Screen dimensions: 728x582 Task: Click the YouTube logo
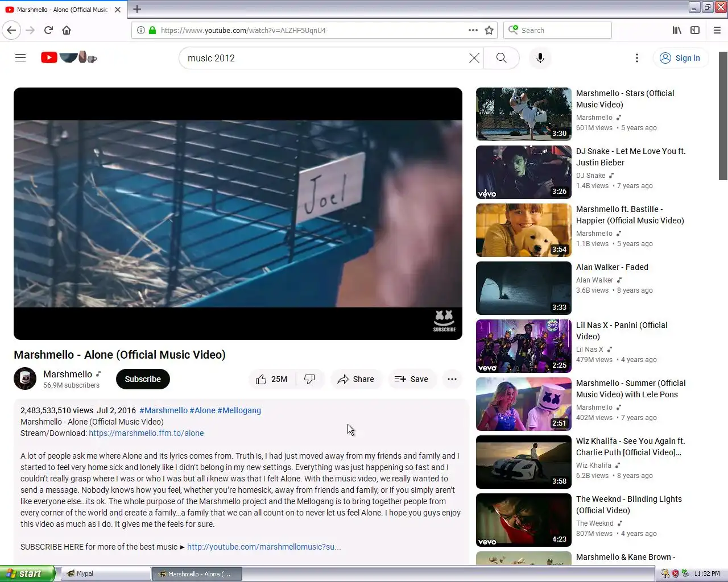click(69, 57)
